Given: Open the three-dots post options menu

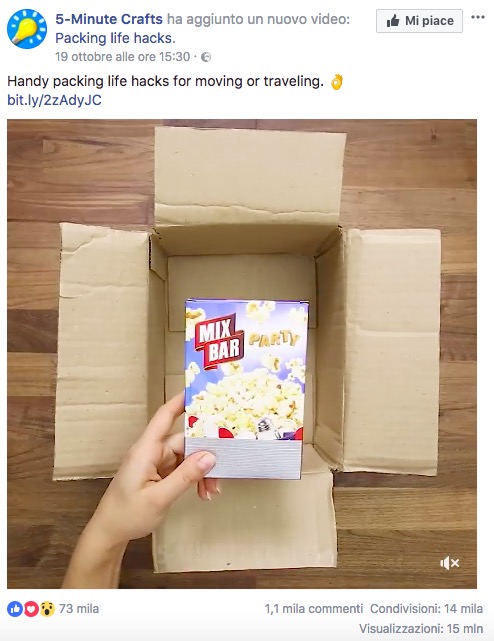Looking at the screenshot, I should 478,17.
